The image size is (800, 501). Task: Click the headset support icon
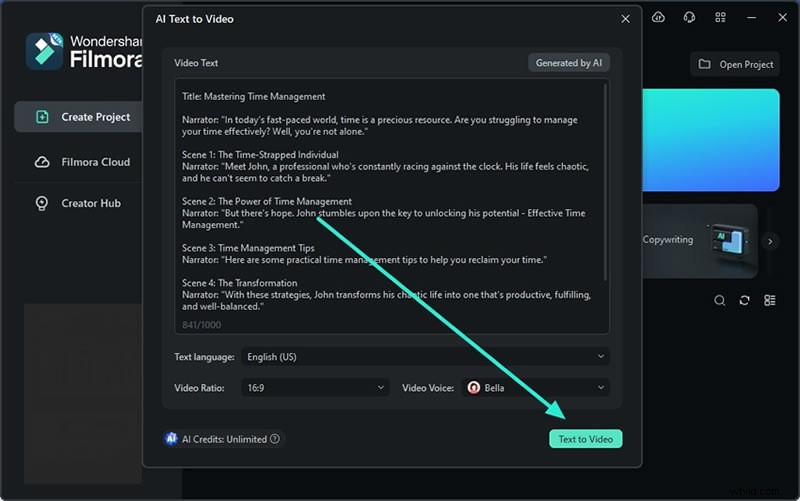pos(689,17)
